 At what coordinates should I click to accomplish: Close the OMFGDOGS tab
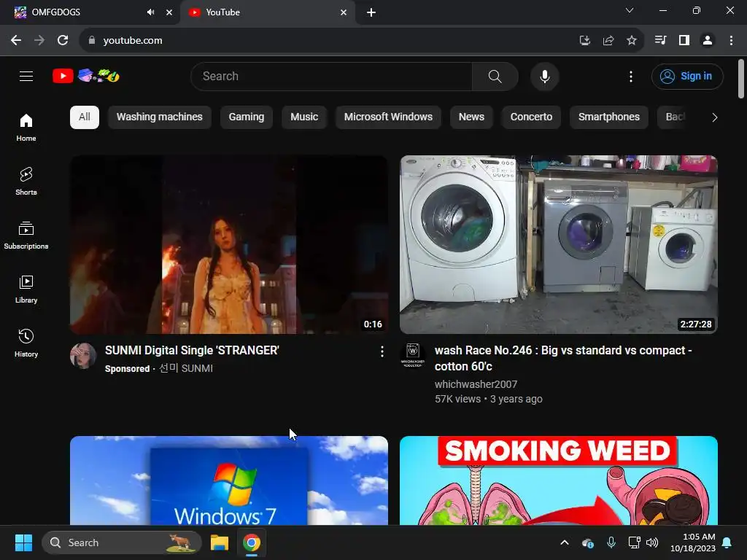[x=169, y=12]
